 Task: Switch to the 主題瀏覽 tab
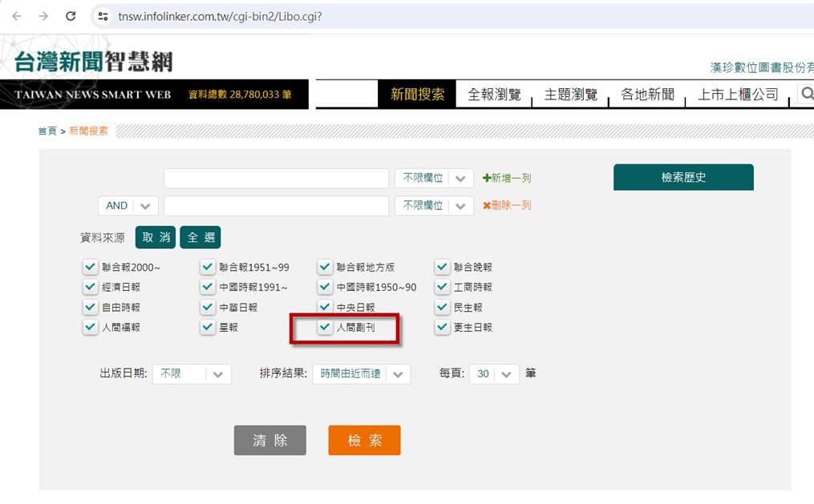pyautogui.click(x=571, y=95)
